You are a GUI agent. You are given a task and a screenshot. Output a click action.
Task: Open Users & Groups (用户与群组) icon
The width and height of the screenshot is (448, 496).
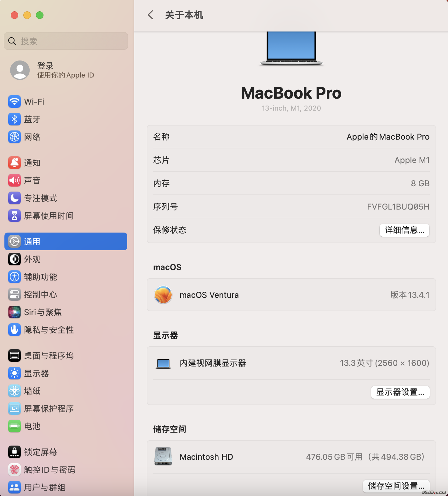click(x=14, y=487)
